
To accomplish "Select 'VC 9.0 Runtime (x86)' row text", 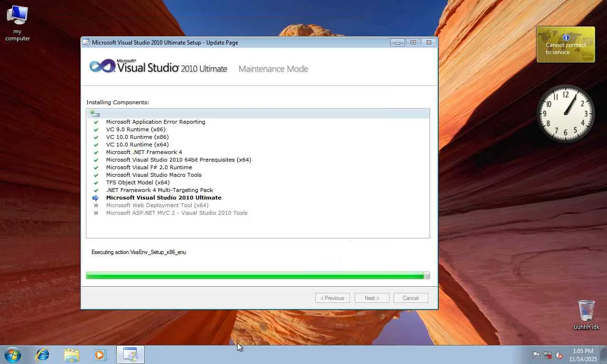I will (136, 129).
